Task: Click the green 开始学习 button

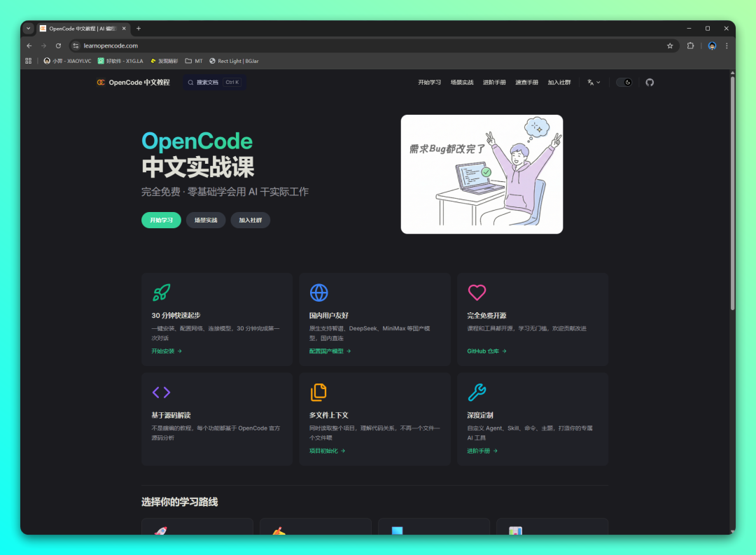Action: click(161, 220)
